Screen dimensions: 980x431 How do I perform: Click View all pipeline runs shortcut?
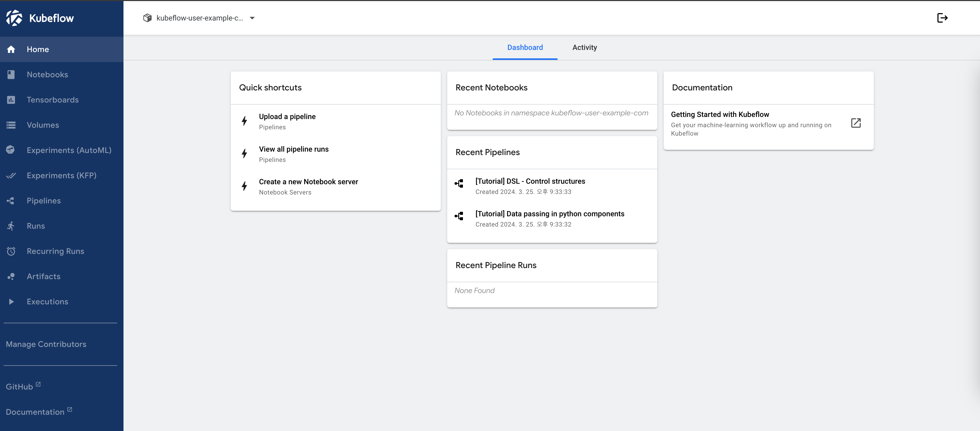click(336, 154)
